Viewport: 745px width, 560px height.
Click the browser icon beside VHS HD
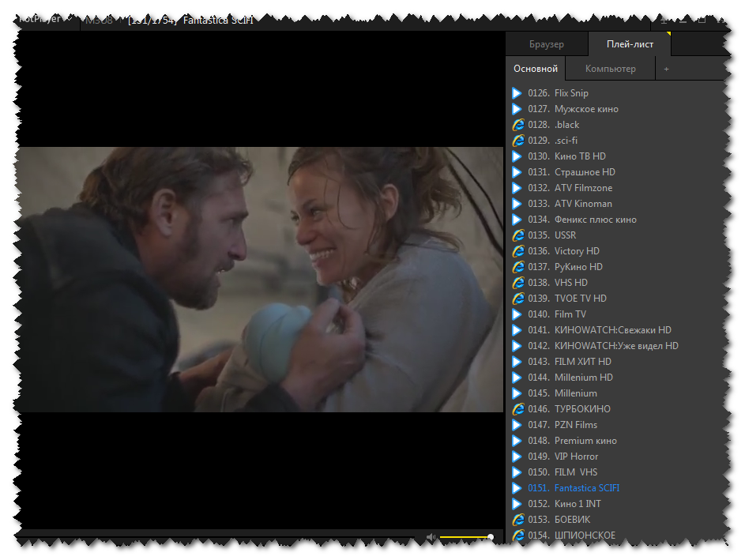(518, 283)
